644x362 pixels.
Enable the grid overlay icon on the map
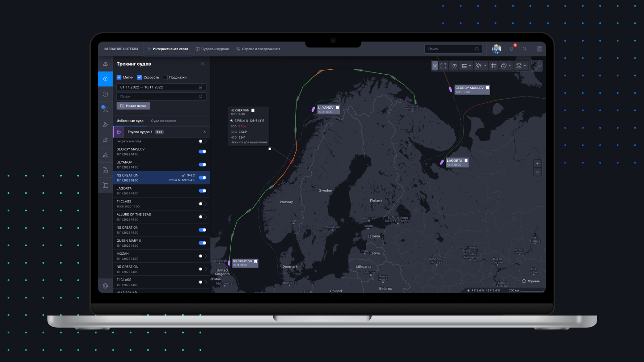coord(493,65)
